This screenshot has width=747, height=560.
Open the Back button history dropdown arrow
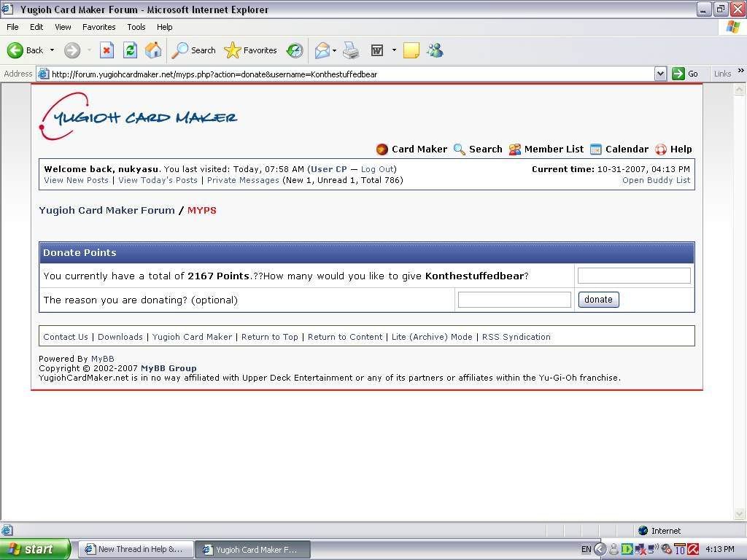(52, 50)
